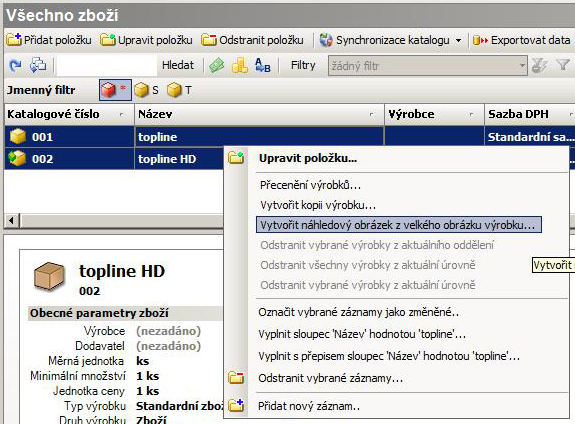
Task: Expand the Synchronizace katalogu dropdown arrow
Action: [x=458, y=40]
